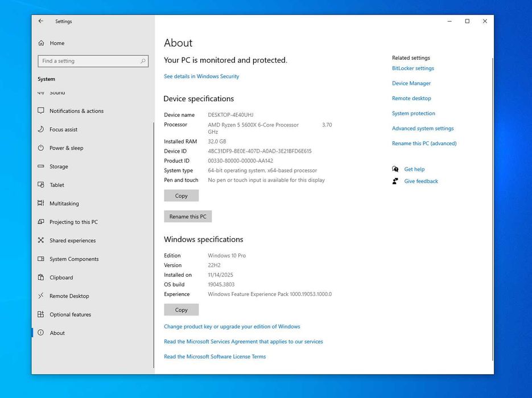Click the edition value Windows 10 Pro
Viewport: 532px width, 398px height.
226,256
